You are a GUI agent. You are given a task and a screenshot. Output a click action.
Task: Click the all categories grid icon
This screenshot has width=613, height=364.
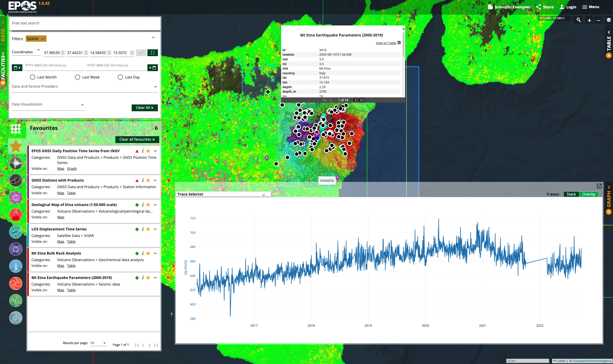(16, 129)
